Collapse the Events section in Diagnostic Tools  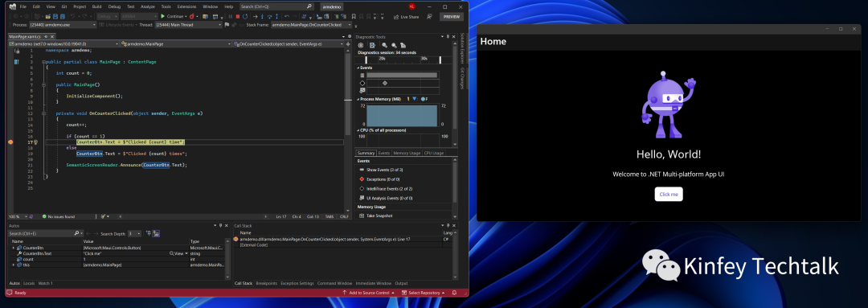point(358,68)
